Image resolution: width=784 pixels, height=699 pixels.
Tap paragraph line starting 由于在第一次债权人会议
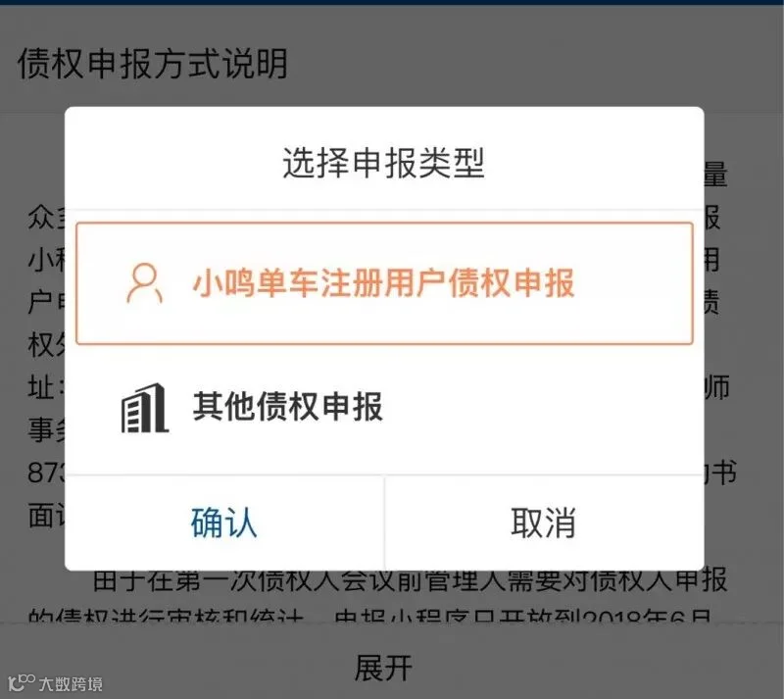(x=410, y=580)
